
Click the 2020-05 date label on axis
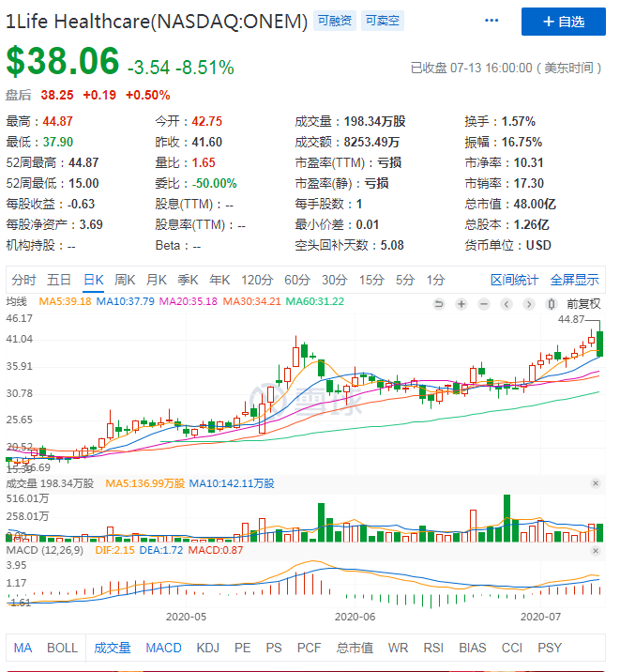pyautogui.click(x=186, y=617)
